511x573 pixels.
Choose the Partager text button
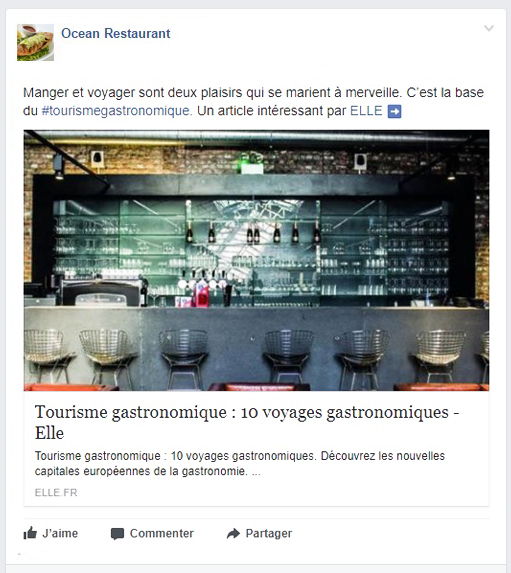point(269,534)
